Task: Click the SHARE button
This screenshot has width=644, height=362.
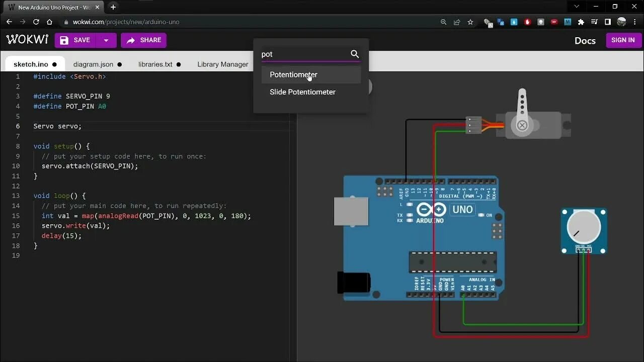Action: [143, 40]
